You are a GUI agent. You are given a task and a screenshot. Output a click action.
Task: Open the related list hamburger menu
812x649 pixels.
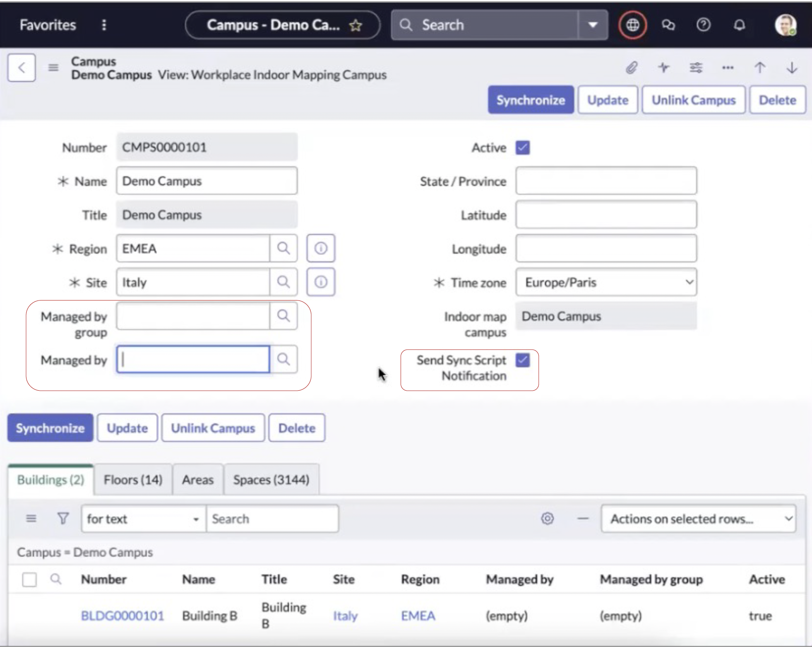tap(31, 518)
